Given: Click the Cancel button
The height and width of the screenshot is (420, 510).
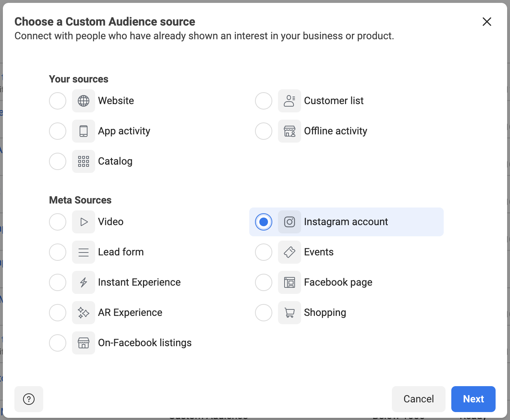Looking at the screenshot, I should [419, 399].
